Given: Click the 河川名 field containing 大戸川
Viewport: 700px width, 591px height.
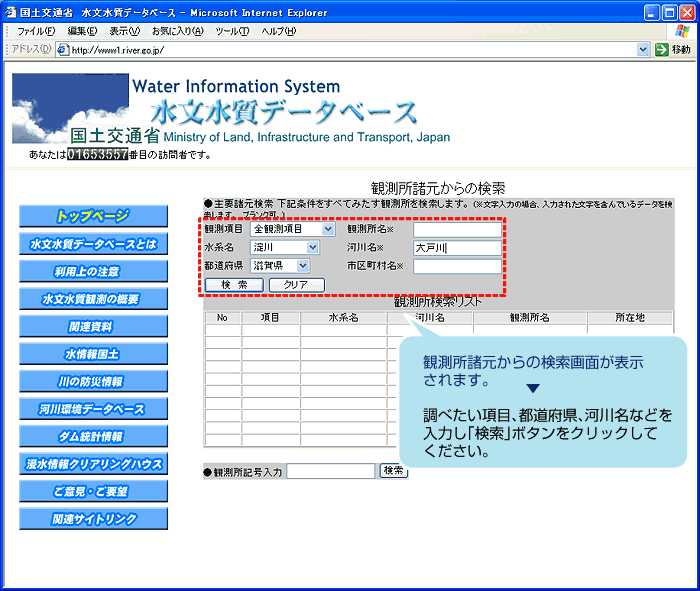Looking at the screenshot, I should tap(457, 248).
